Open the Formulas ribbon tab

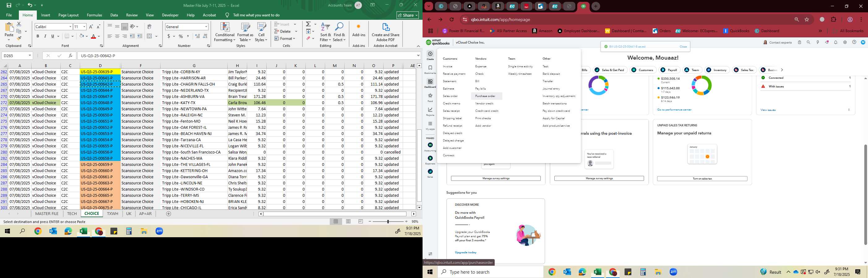point(94,15)
